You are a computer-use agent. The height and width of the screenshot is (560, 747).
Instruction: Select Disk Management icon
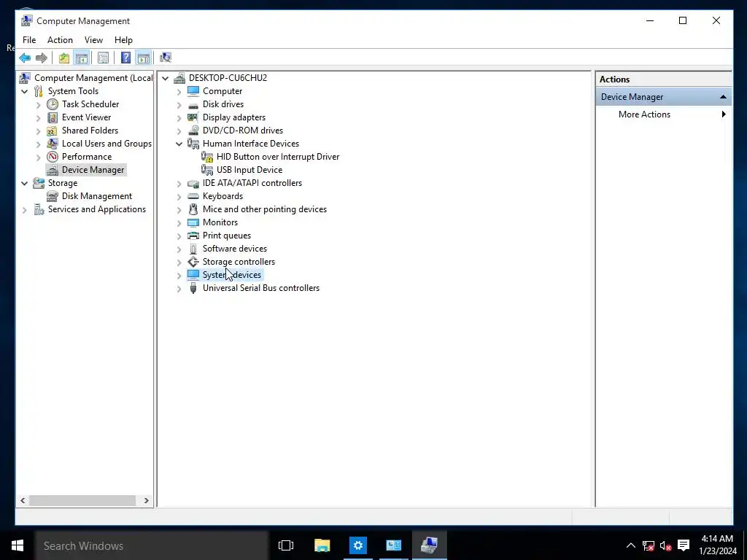pos(53,196)
